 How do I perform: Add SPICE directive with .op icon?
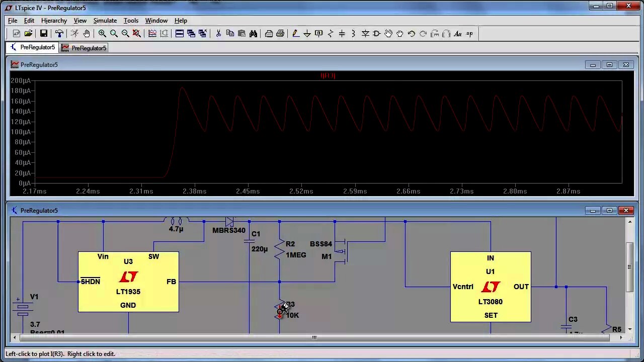coord(469,34)
